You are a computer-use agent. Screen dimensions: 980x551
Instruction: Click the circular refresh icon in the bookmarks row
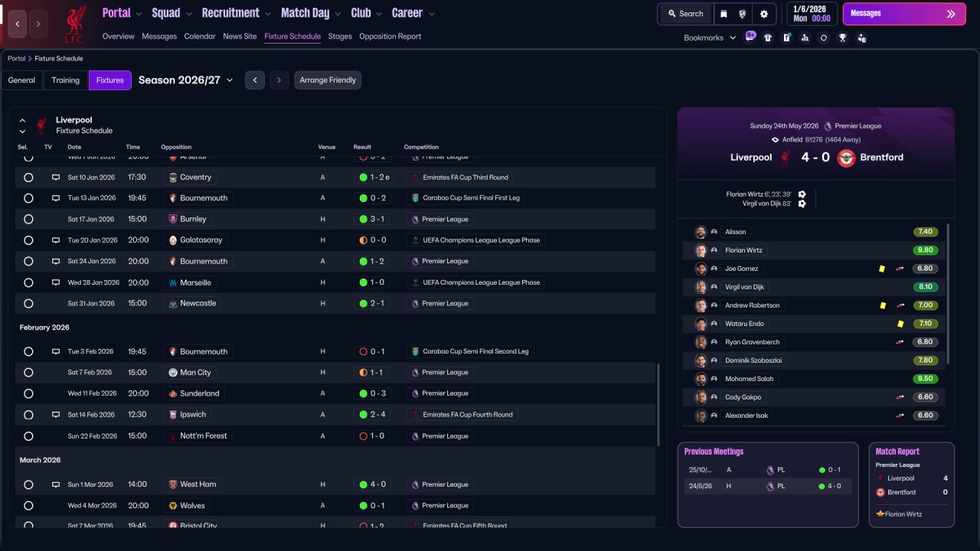pos(823,37)
